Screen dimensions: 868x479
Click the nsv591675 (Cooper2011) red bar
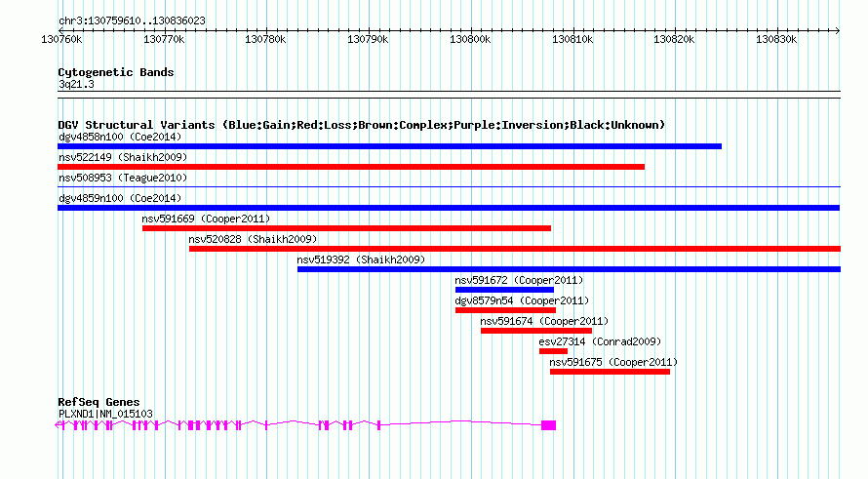[x=610, y=372]
